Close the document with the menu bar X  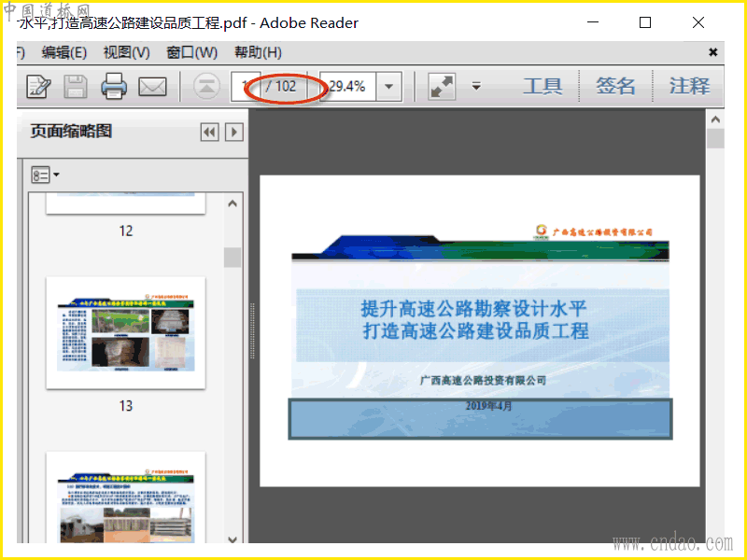(x=712, y=52)
